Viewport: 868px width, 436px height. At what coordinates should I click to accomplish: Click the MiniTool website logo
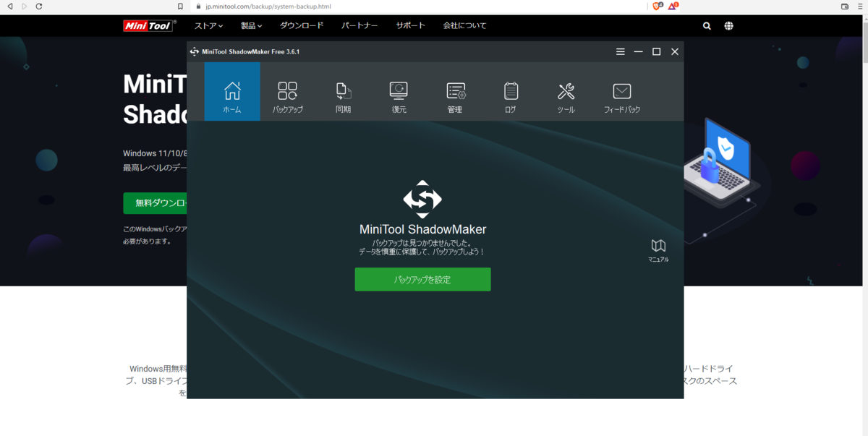(149, 25)
